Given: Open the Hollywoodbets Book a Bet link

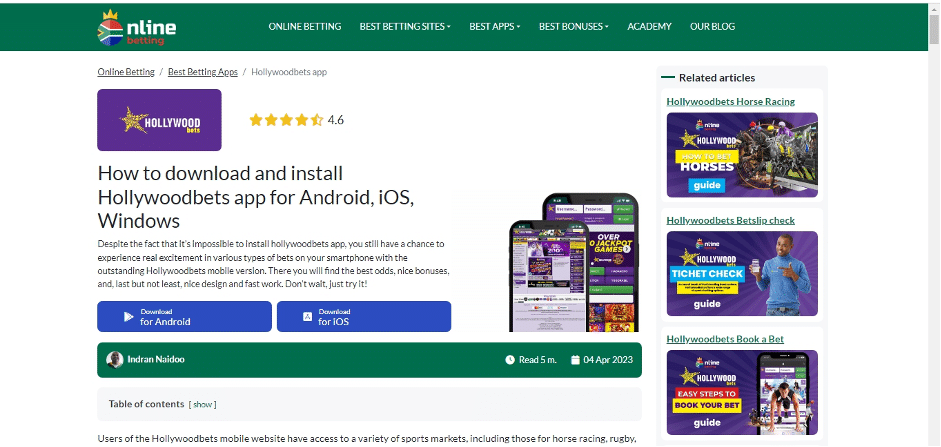Looking at the screenshot, I should 725,339.
